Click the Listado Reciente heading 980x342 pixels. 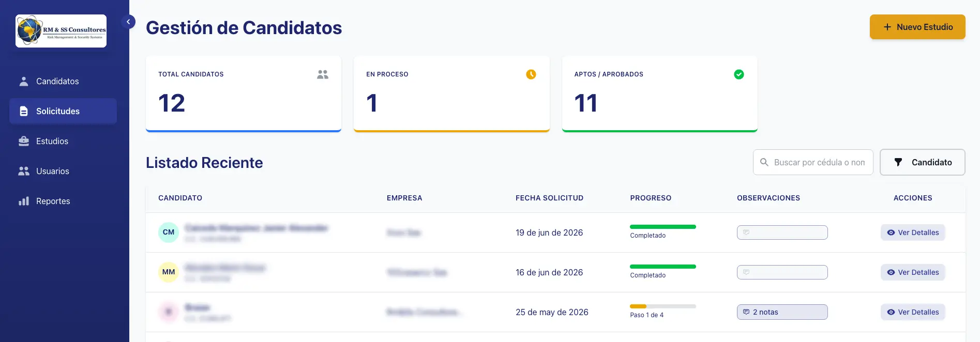point(204,163)
